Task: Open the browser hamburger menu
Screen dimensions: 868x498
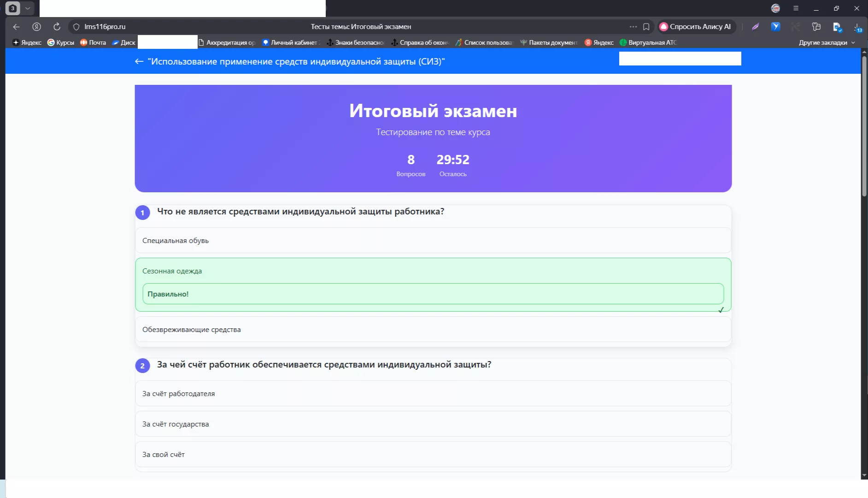Action: tap(796, 8)
